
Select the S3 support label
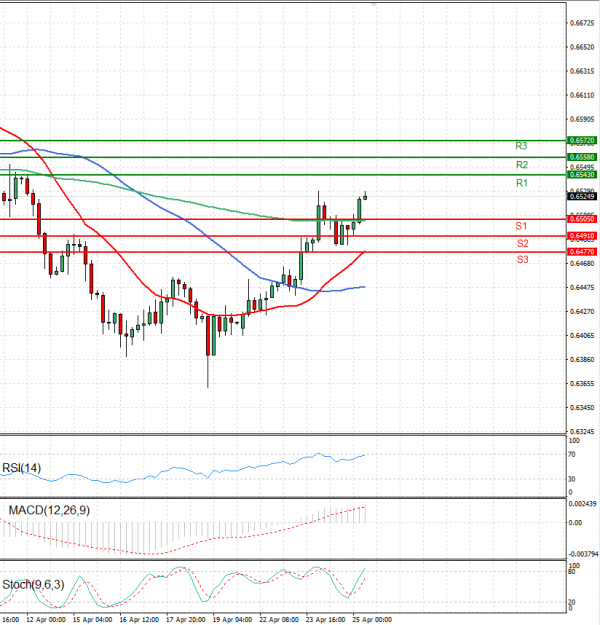tap(523, 259)
